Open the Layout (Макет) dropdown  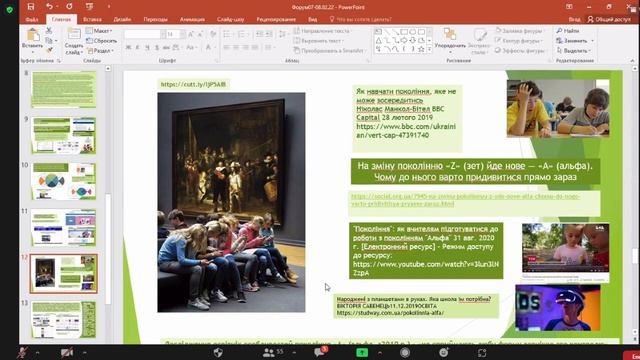pos(99,31)
